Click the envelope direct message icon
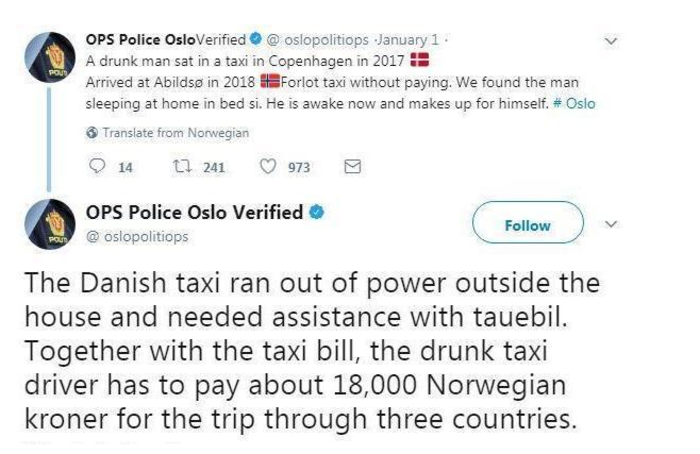700x454 pixels. pyautogui.click(x=351, y=168)
